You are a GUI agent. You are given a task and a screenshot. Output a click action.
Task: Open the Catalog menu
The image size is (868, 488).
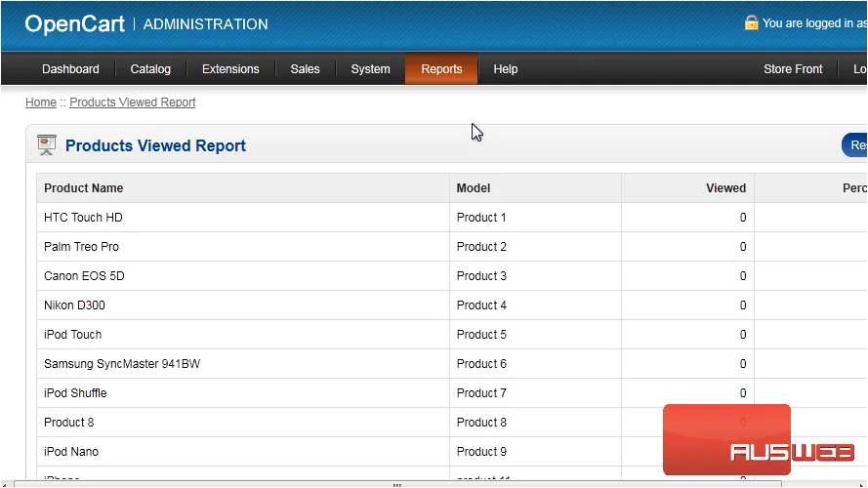150,69
